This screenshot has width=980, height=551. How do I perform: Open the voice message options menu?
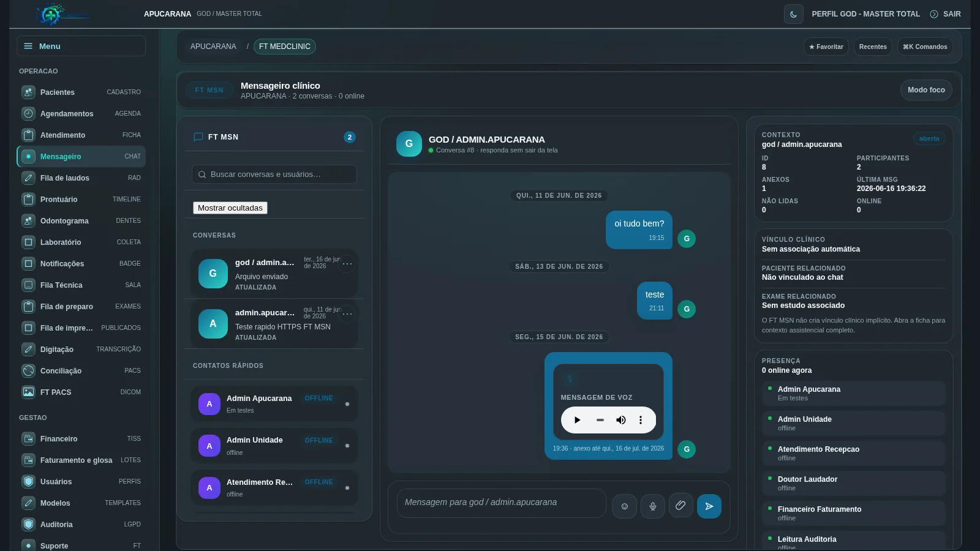[x=641, y=420]
